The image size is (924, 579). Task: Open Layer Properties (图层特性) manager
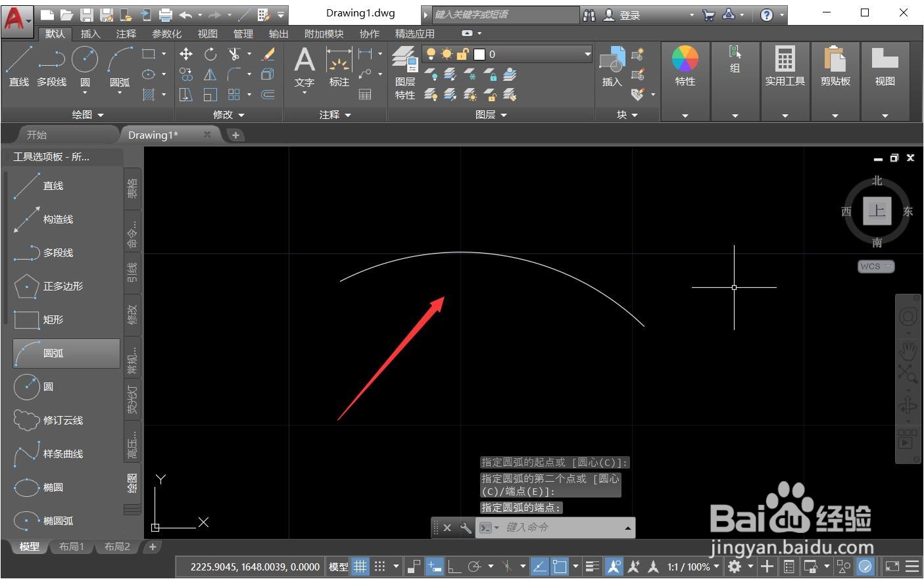(405, 72)
